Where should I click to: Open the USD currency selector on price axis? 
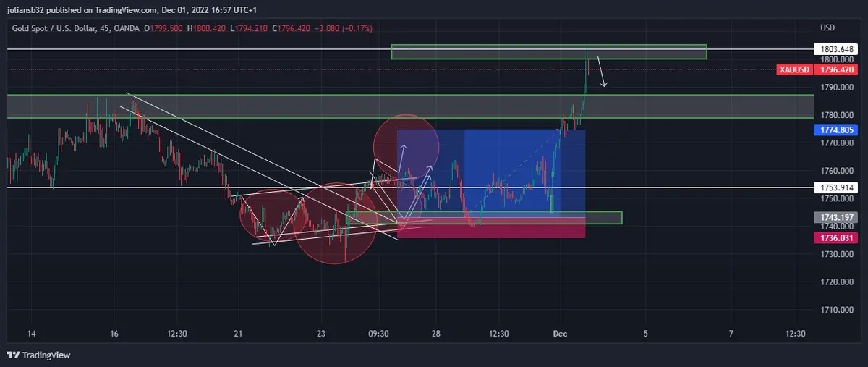click(827, 28)
